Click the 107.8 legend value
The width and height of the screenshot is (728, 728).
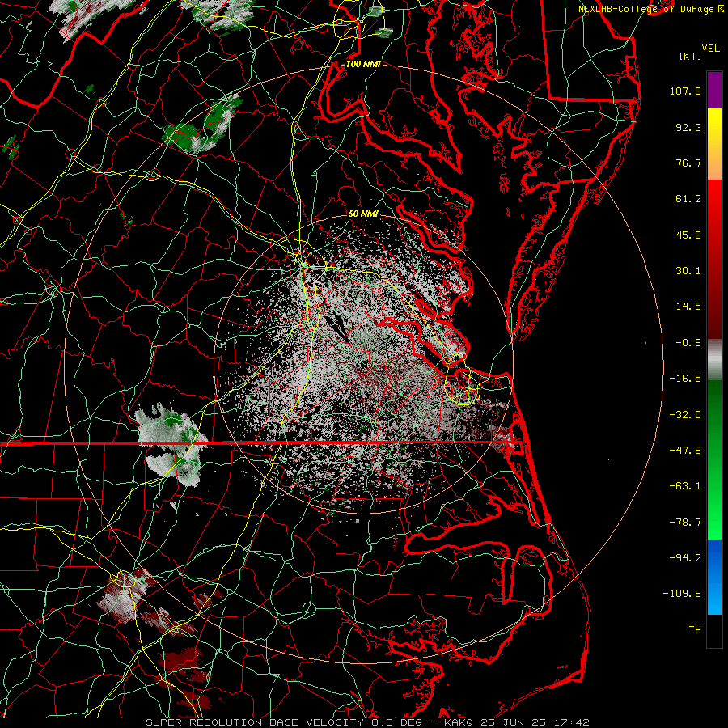click(x=685, y=91)
